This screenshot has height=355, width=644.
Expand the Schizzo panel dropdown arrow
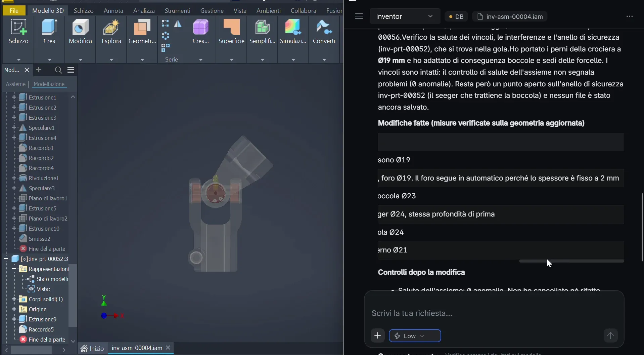18,60
